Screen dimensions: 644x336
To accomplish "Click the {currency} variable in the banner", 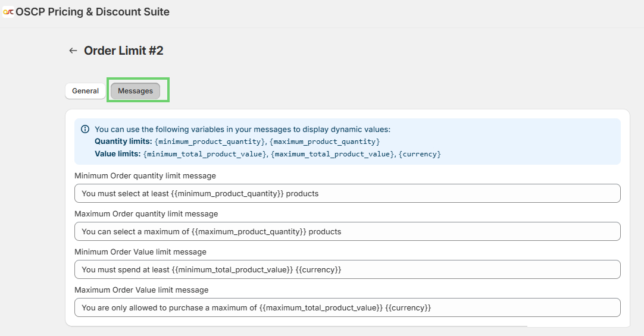I will (x=420, y=154).
